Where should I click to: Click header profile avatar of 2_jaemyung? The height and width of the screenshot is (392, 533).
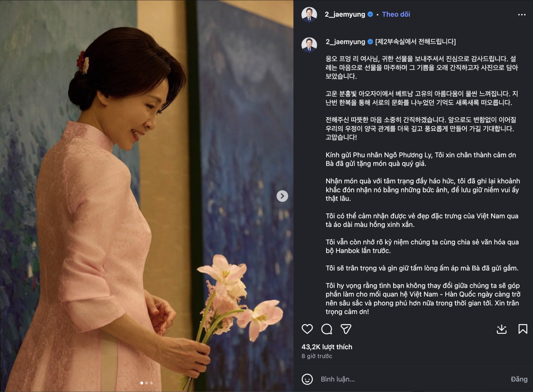[x=309, y=14]
